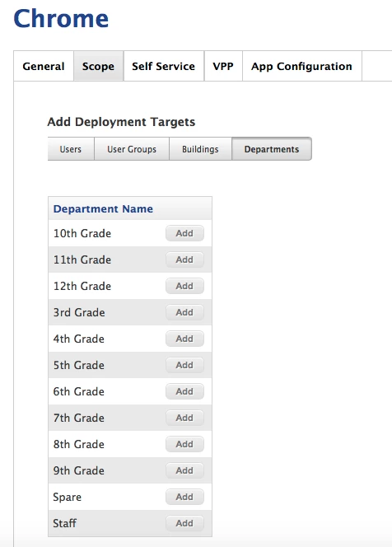Add the 4th Grade department
Viewport: 392px width, 547px height.
pyautogui.click(x=184, y=339)
